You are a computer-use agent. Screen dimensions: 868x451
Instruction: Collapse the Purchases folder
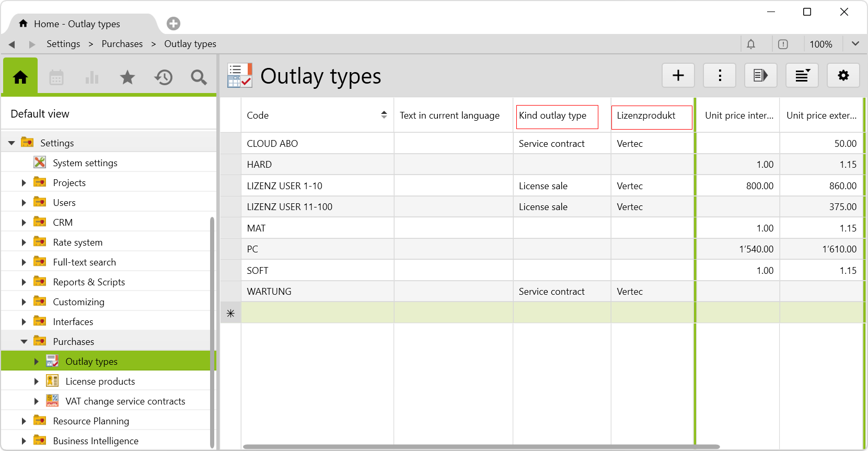(x=24, y=342)
